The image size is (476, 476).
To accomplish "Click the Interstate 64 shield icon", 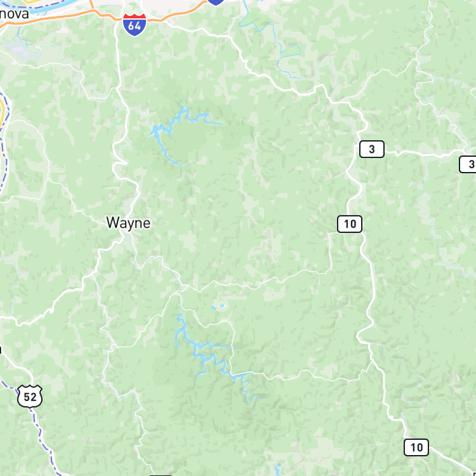I will click(135, 25).
